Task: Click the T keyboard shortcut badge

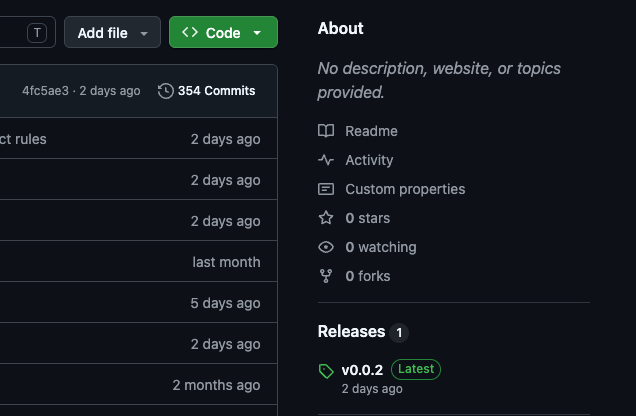Action: [x=37, y=32]
